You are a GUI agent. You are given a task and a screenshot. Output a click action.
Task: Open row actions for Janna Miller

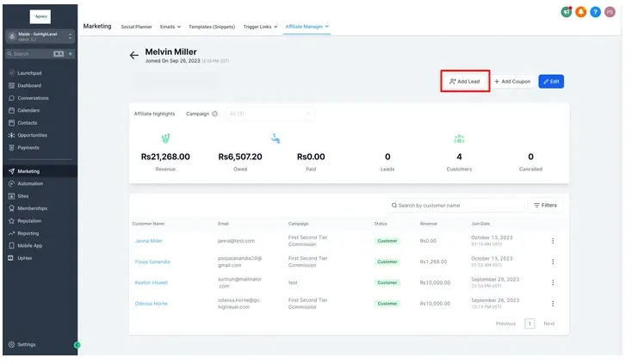pos(553,241)
